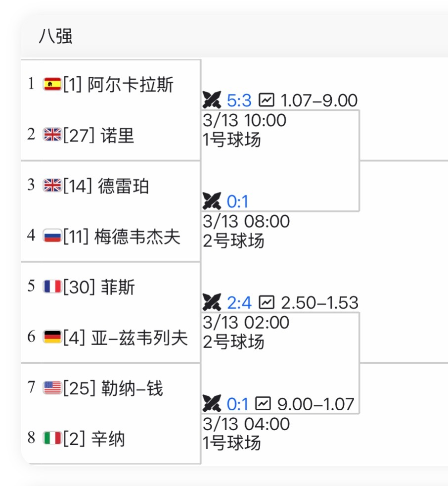Open the 2:4 head-to-head score link
Viewport: 448px width, 486px height.
click(x=239, y=302)
